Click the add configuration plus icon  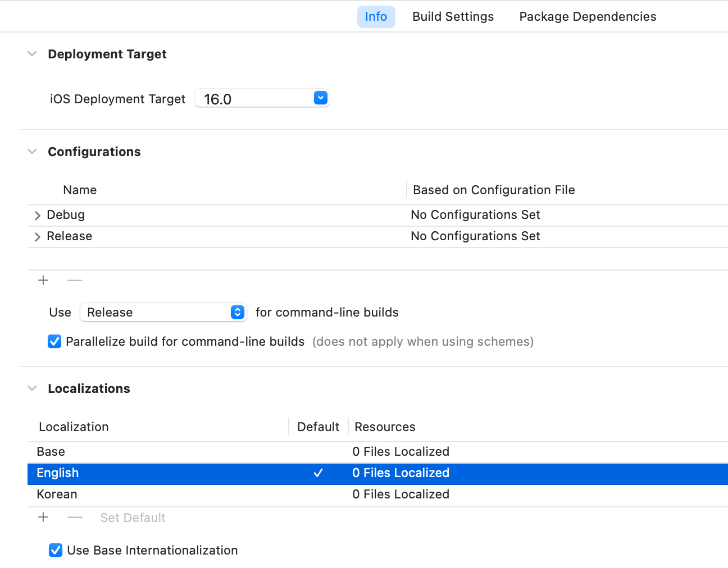point(43,280)
